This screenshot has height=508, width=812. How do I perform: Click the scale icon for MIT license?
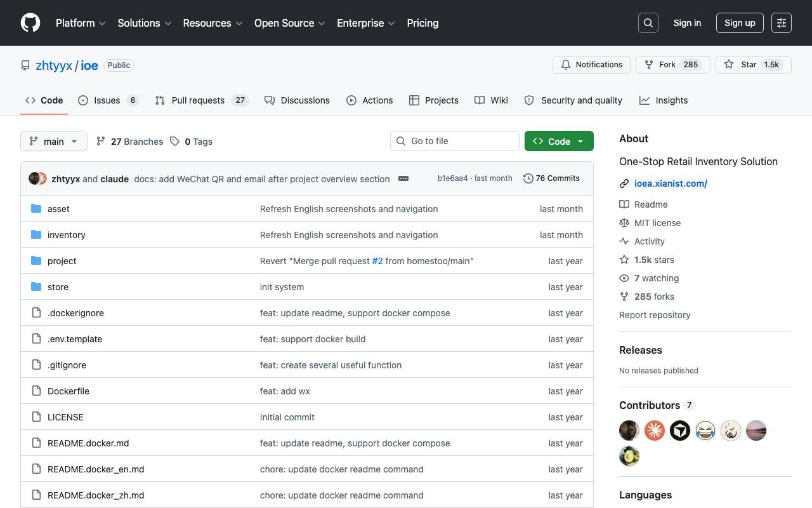[624, 223]
